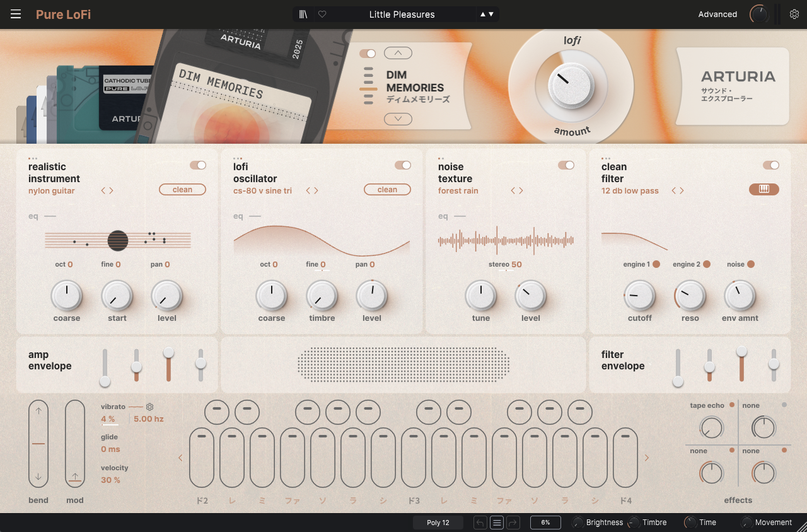807x532 pixels.
Task: Open the hamburger main menu
Action: pos(16,14)
